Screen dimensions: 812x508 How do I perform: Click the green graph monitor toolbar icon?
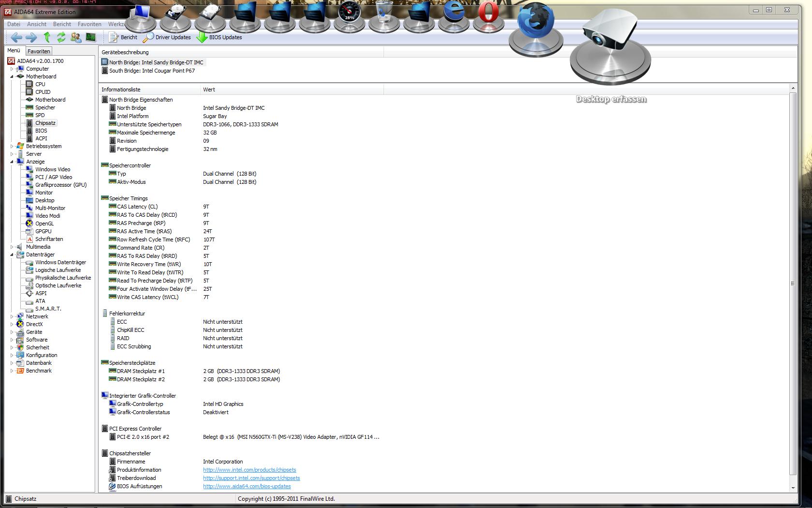click(90, 37)
